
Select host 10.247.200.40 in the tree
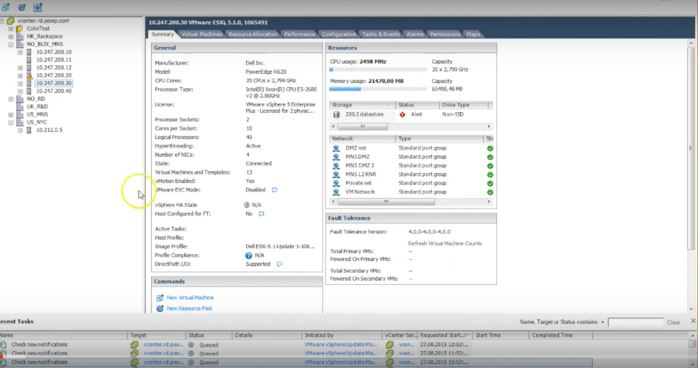coord(54,91)
